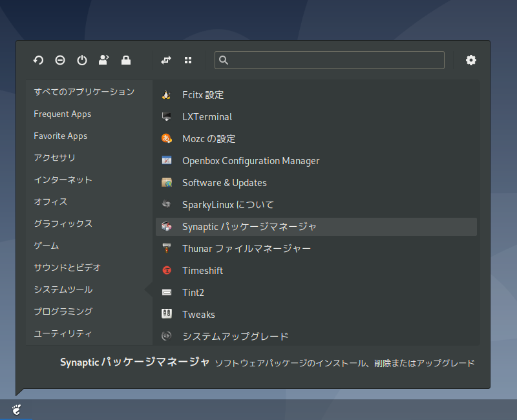Click the Thunar file manager icon
Image resolution: width=517 pixels, height=420 pixels.
coord(167,248)
